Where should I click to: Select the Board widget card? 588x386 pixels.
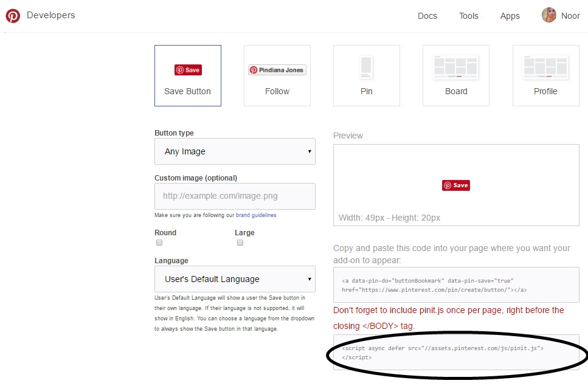456,76
